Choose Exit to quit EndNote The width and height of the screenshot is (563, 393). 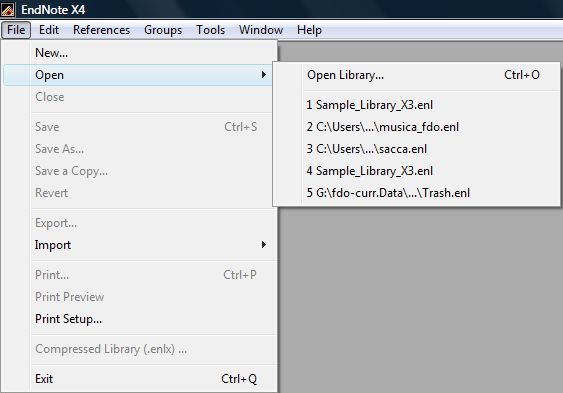tap(140, 379)
